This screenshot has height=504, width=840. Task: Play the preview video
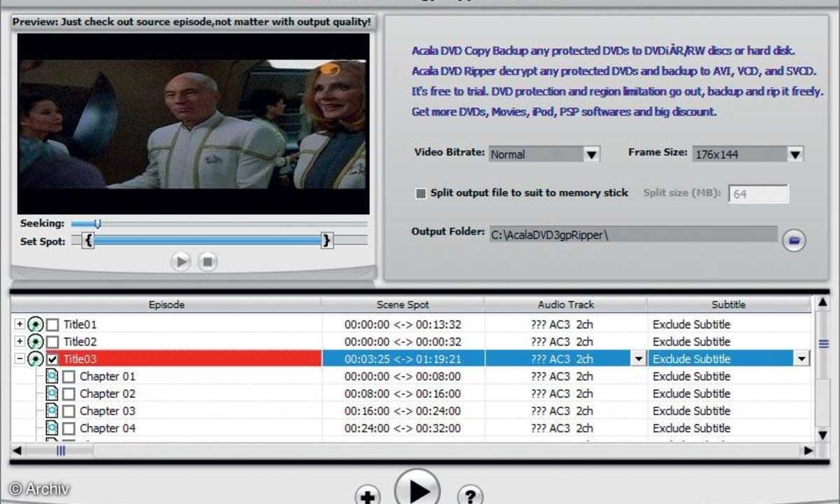pos(181,262)
